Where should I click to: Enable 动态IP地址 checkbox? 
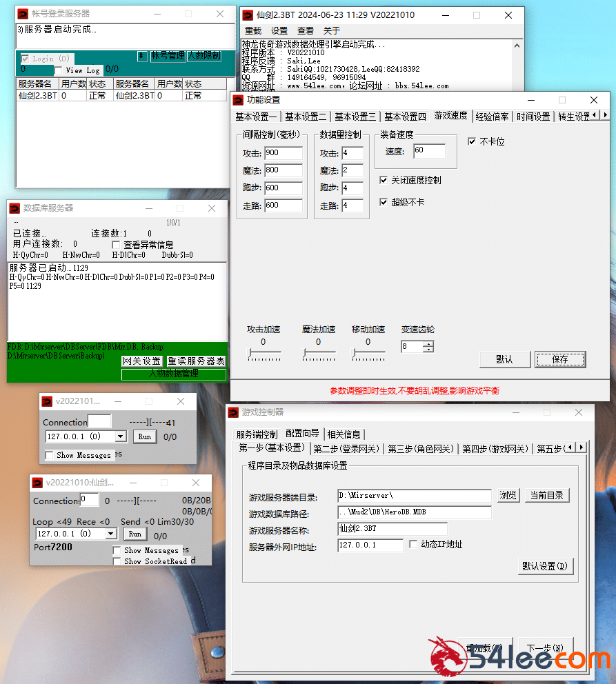point(413,545)
